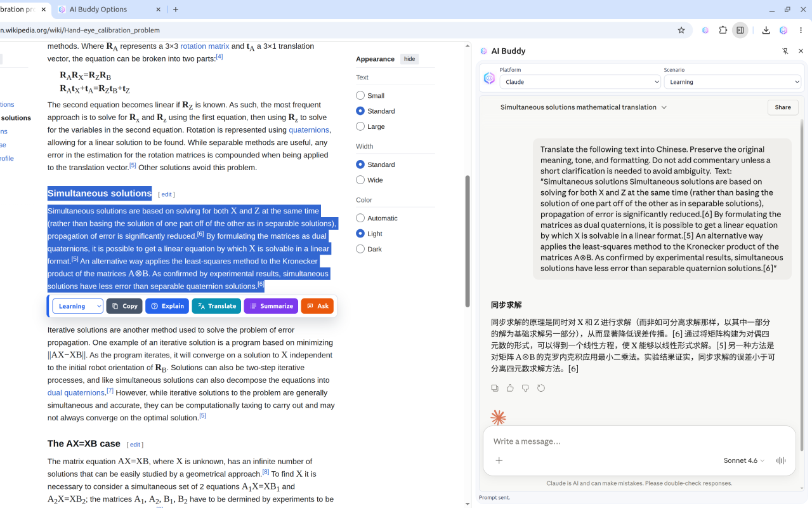812x508 pixels.
Task: Open the quaternions link
Action: [309, 130]
